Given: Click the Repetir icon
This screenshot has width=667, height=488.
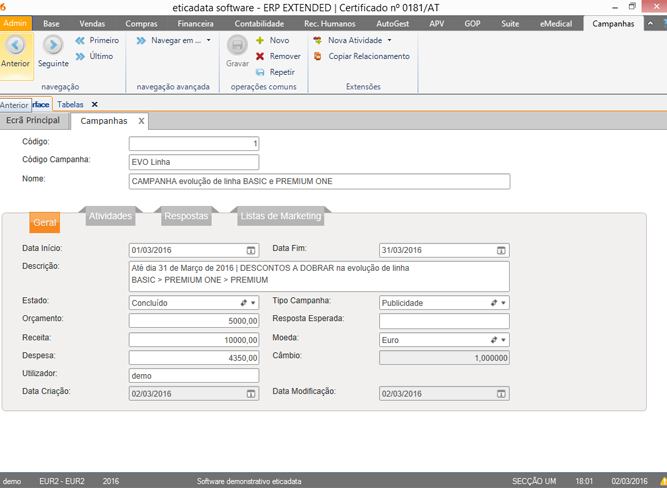Looking at the screenshot, I should (x=261, y=72).
